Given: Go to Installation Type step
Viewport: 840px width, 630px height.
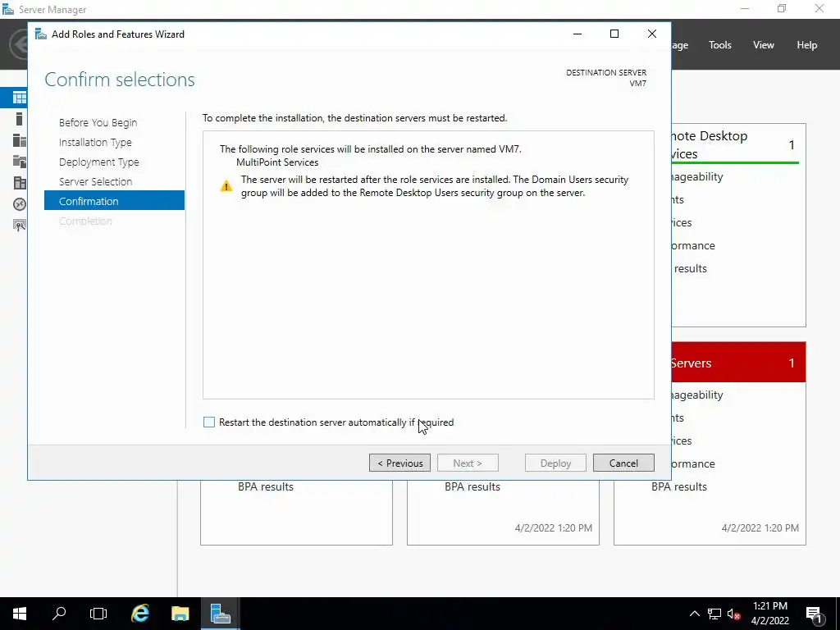Looking at the screenshot, I should 95,143.
